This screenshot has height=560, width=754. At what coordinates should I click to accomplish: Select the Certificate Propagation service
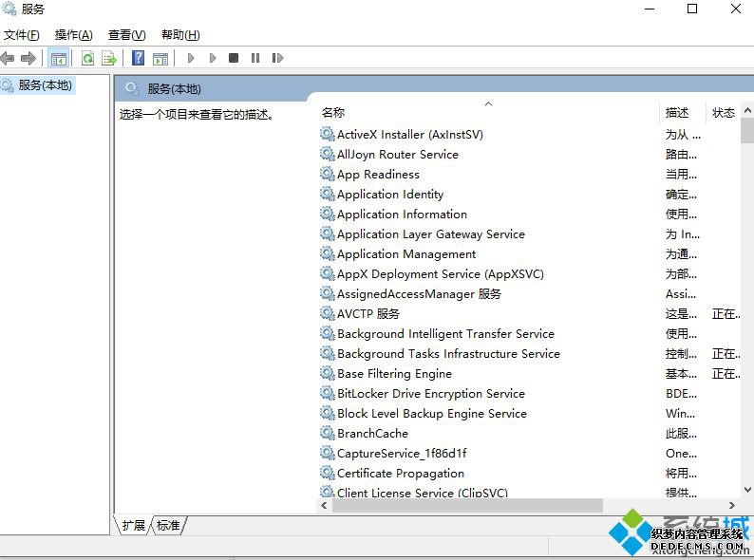click(x=401, y=474)
